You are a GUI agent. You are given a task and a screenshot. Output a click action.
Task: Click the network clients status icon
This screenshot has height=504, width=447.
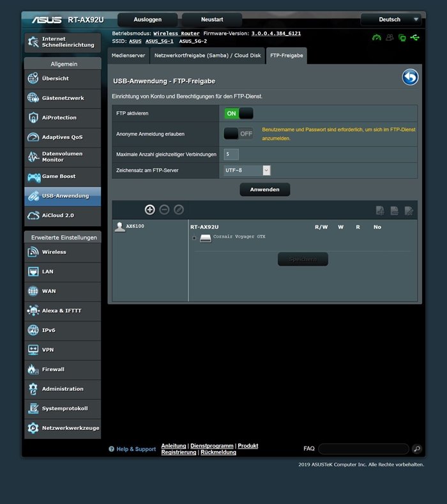(402, 38)
